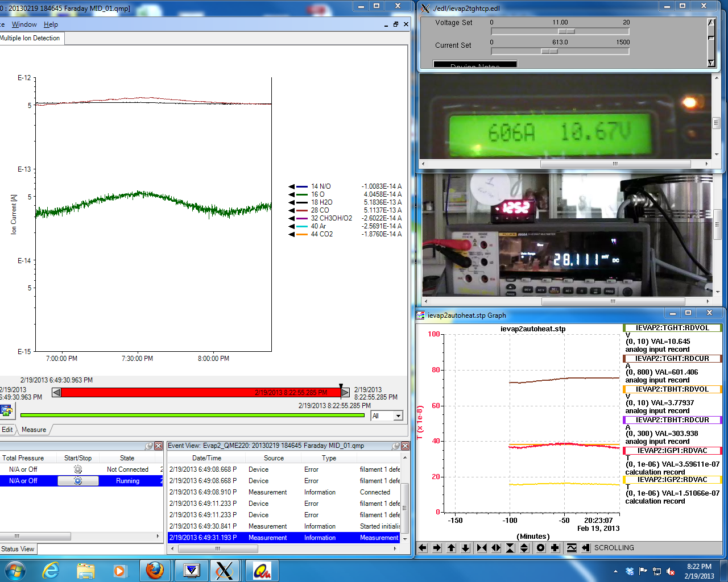Pan the autoheat graph left with arrow icon
Viewport: 728px width, 582px height.
coord(423,548)
